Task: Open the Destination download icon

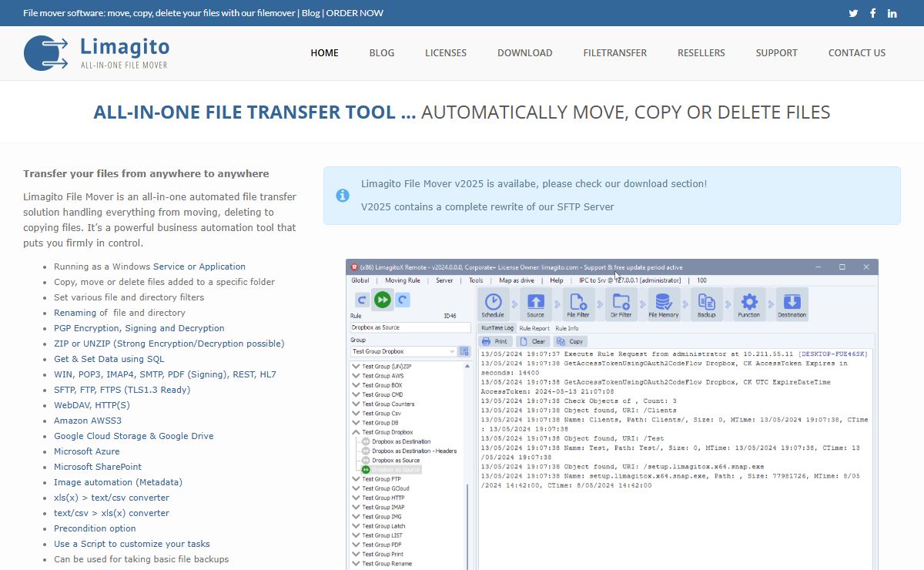Action: 792,303
